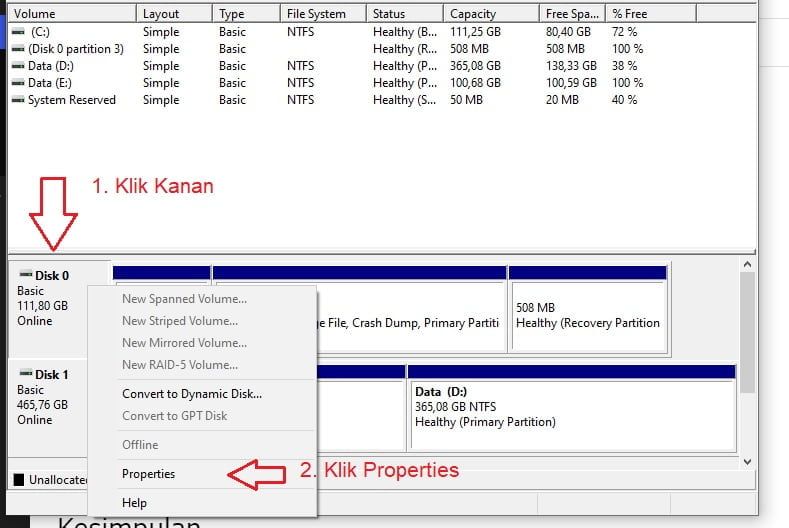Click Convert to GPT Disk entry
The image size is (789, 528).
pos(203,416)
